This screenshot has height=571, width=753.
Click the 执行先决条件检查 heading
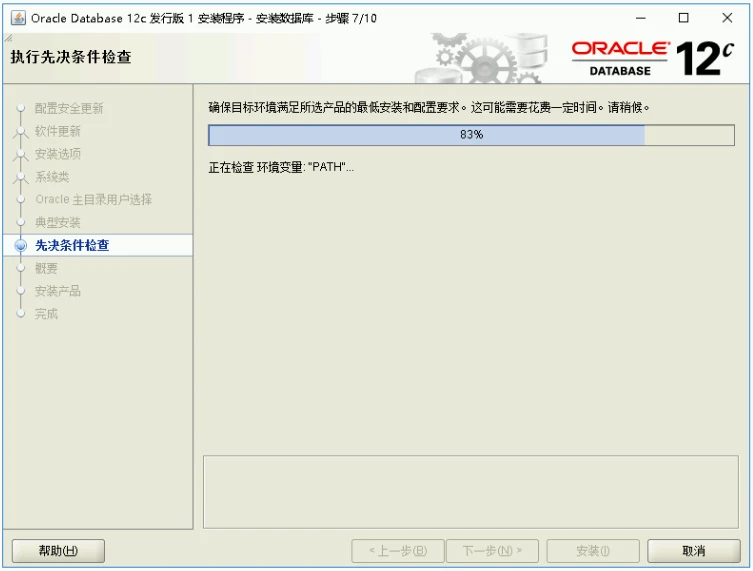click(71, 57)
